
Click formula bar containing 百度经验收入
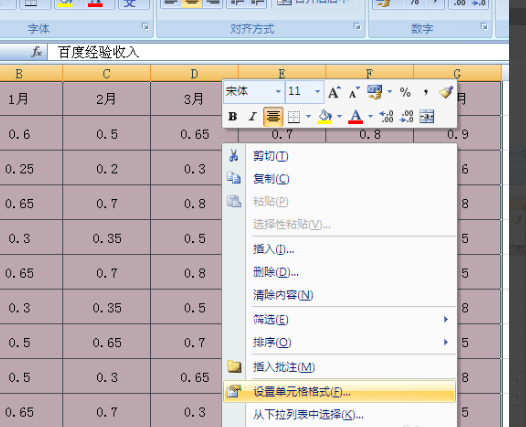[x=278, y=52]
